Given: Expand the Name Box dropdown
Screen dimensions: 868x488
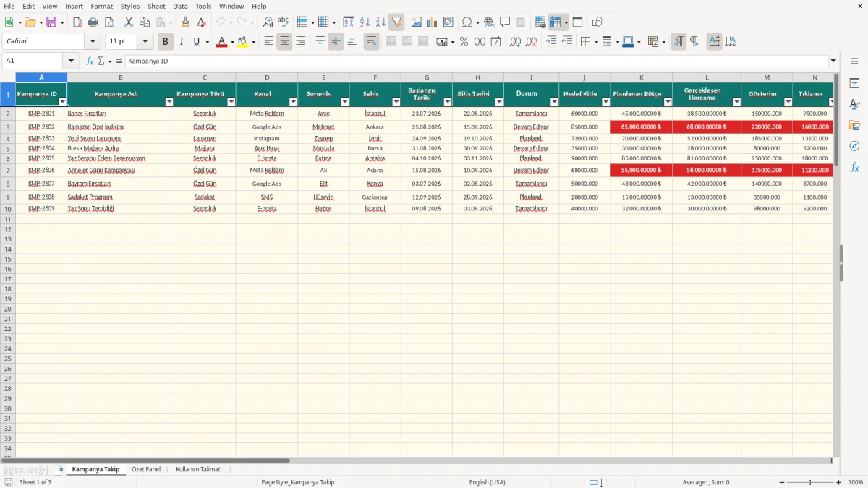Looking at the screenshot, I should point(71,61).
